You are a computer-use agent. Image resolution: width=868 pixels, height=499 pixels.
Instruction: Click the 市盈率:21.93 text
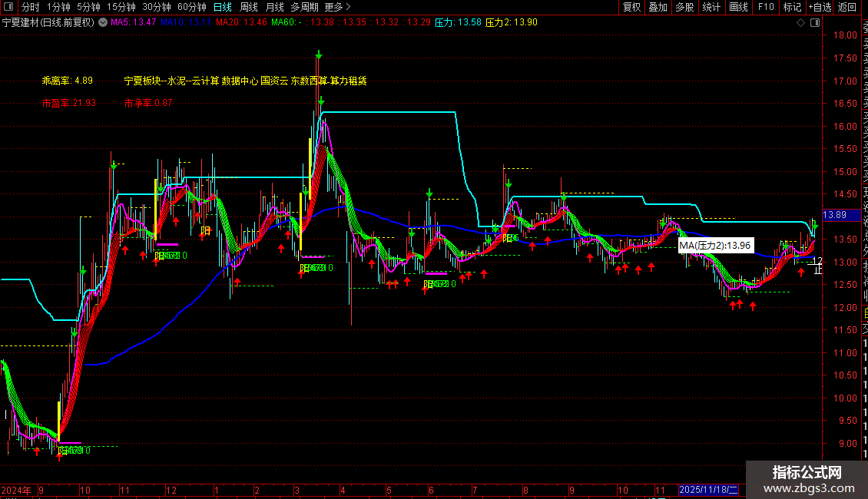[68, 103]
